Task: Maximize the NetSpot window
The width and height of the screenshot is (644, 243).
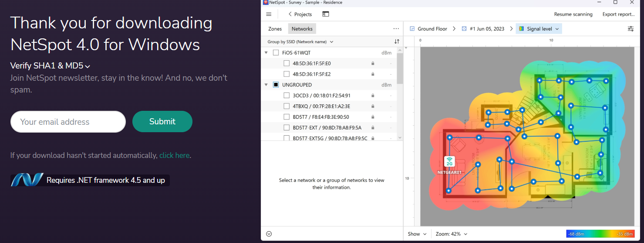Action: tap(615, 2)
